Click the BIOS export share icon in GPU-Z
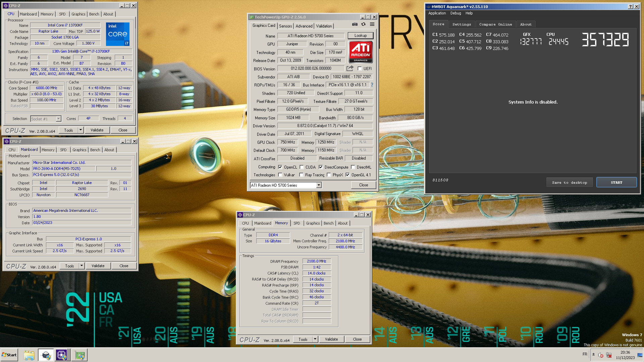This screenshot has height=362, width=644. 350,68
